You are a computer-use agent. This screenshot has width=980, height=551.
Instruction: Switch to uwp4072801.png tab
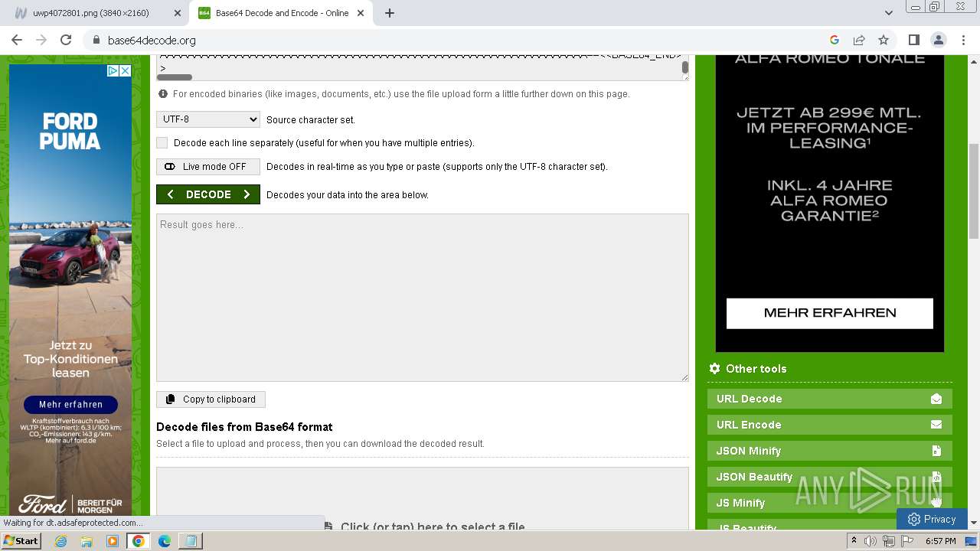[97, 13]
